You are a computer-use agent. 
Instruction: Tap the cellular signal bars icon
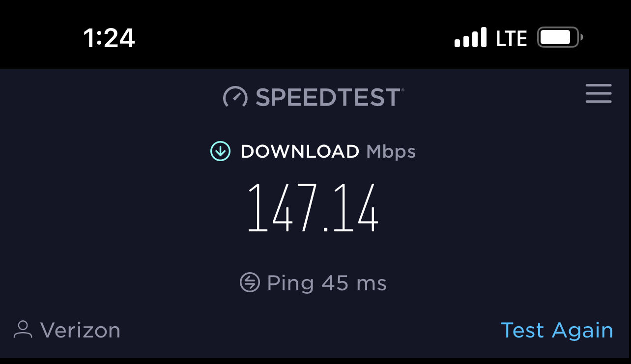point(471,37)
